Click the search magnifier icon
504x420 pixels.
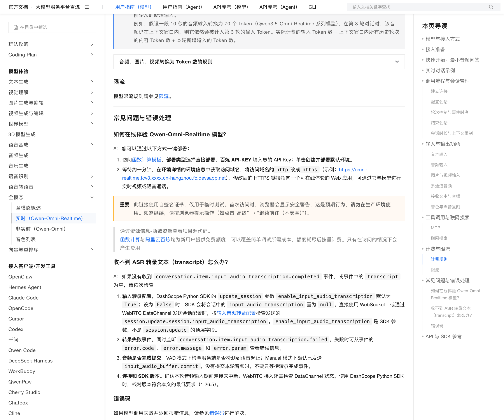(x=491, y=7)
